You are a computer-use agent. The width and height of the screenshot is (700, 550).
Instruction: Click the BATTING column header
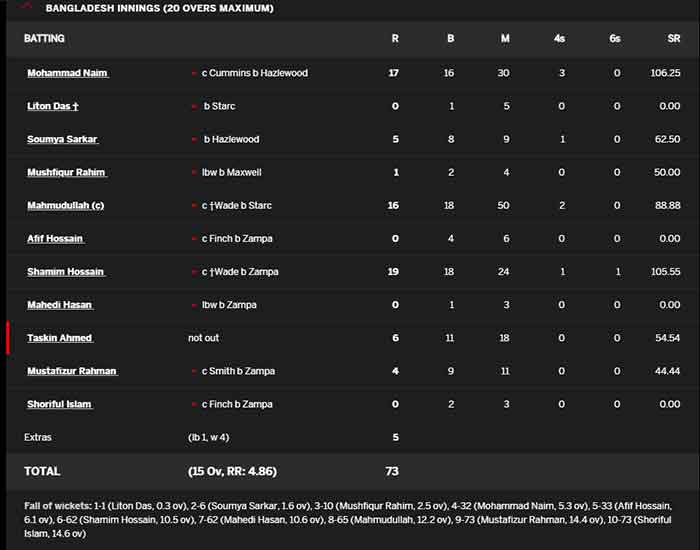pyautogui.click(x=44, y=39)
